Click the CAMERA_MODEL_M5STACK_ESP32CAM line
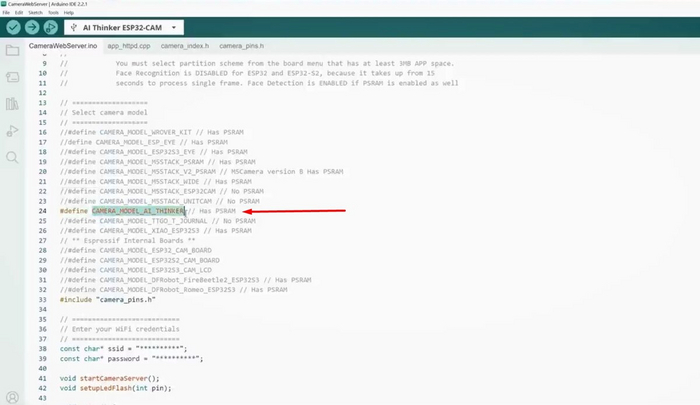Screen dimensions: 700x405 pyautogui.click(x=162, y=191)
